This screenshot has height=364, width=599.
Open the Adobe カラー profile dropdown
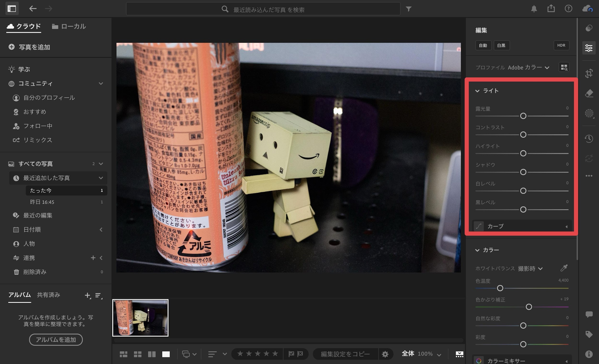click(529, 67)
